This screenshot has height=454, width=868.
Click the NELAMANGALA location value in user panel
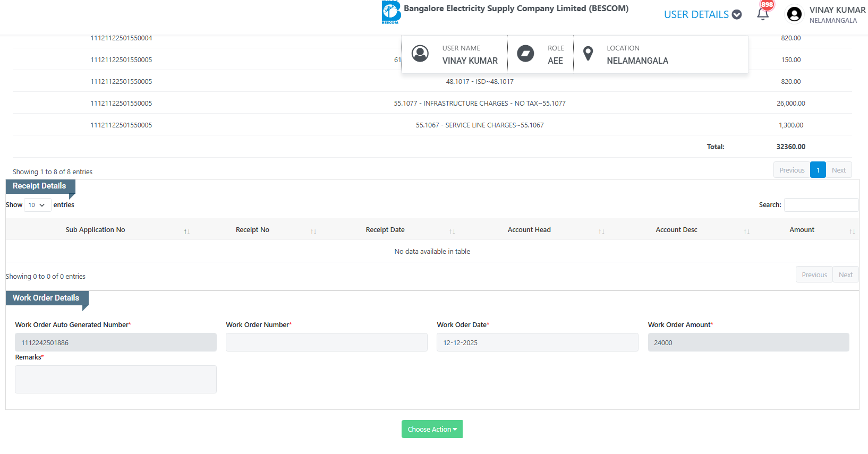pos(637,61)
